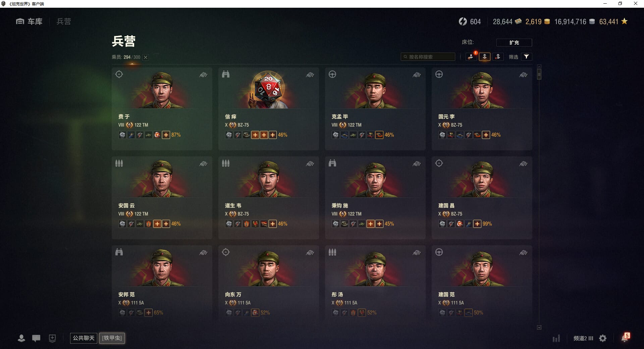Click the 扩充 bunk expansion button
The width and height of the screenshot is (644, 349).
click(x=514, y=42)
